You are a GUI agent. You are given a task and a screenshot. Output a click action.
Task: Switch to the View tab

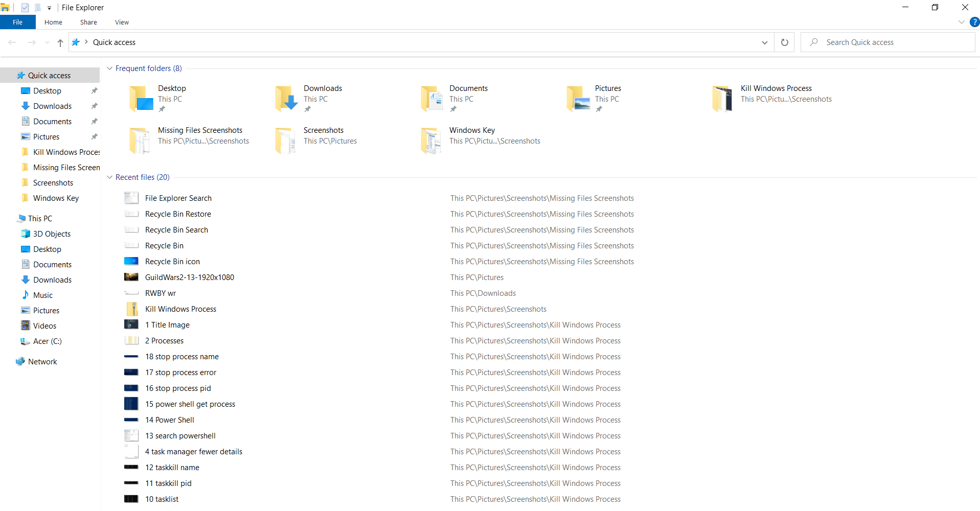click(121, 22)
